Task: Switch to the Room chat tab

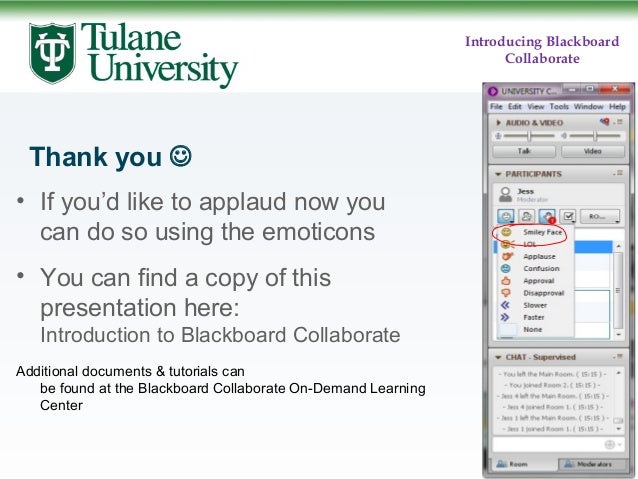Action: 525,464
